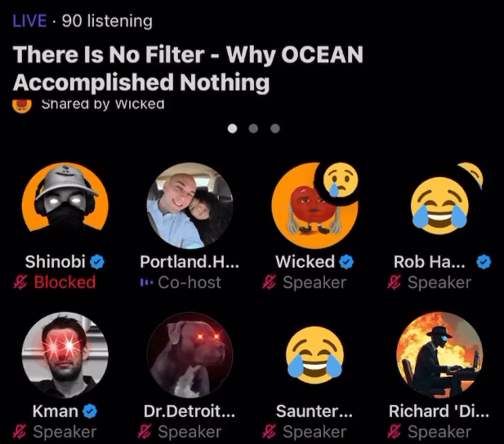Click Wicked's blue verified checkmark
This screenshot has width=504, height=444.
[x=346, y=261]
